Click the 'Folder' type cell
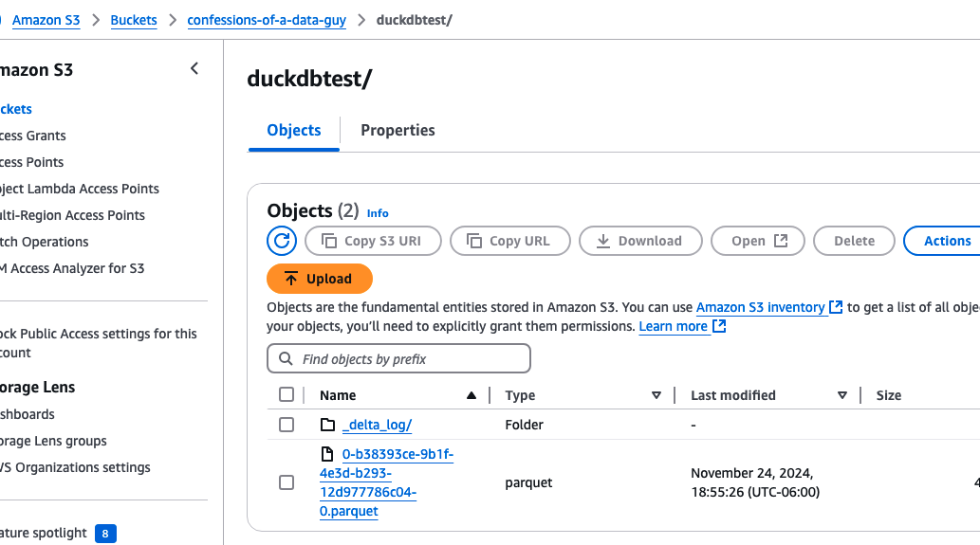The height and width of the screenshot is (545, 980). click(525, 426)
